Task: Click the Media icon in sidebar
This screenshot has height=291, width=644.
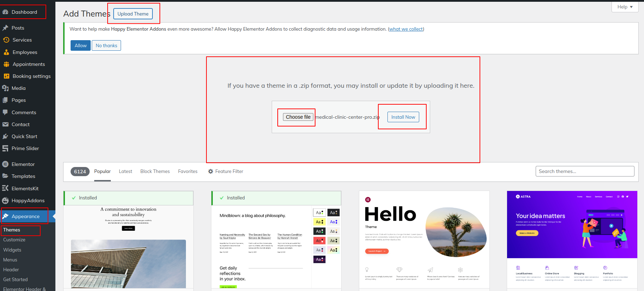Action: 5,88
